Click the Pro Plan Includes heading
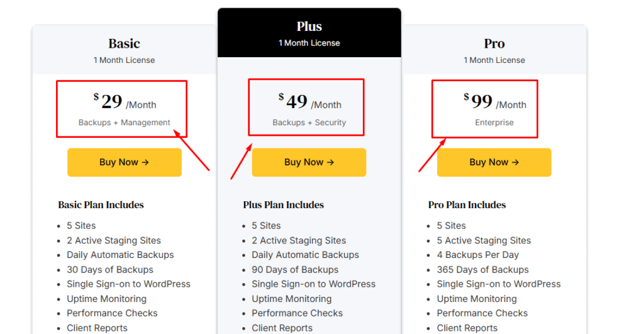 point(467,204)
